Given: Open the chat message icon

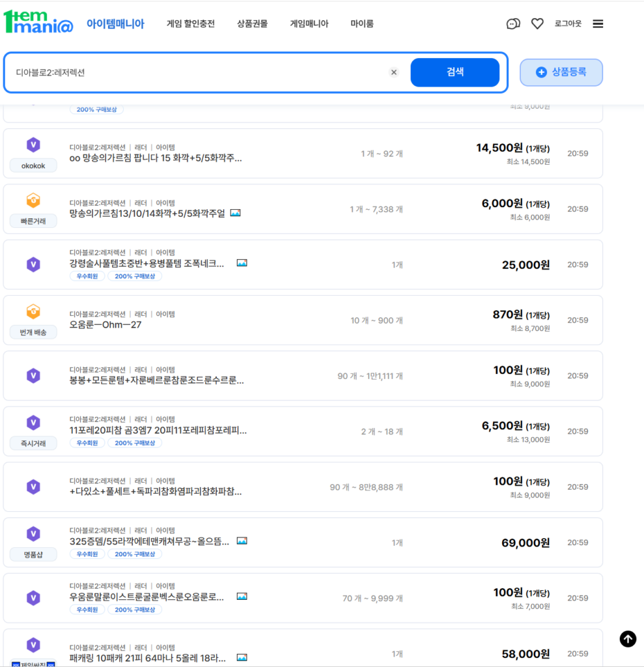Looking at the screenshot, I should (x=513, y=24).
